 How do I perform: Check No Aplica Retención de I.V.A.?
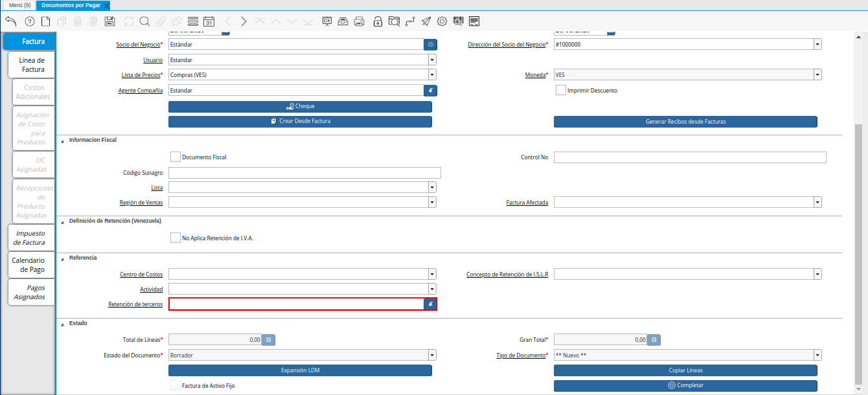175,238
